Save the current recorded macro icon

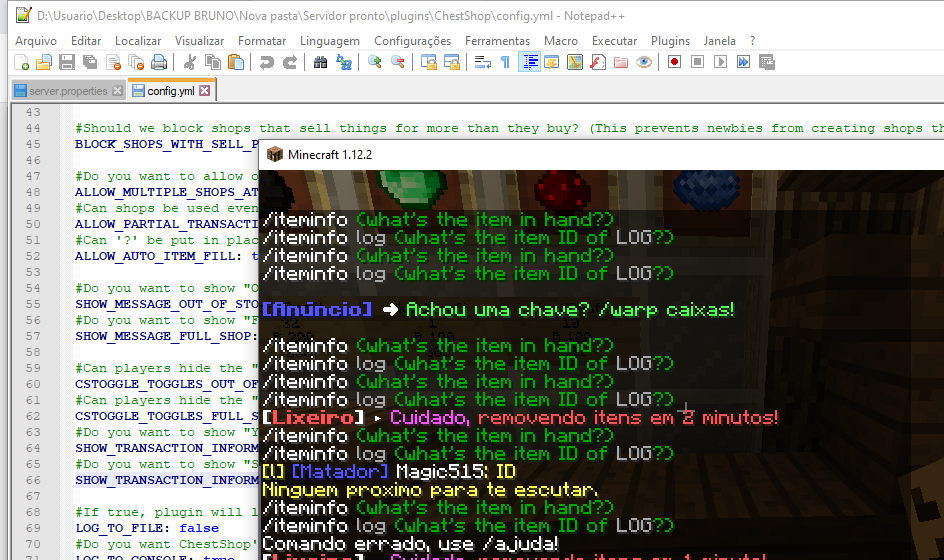click(x=766, y=62)
